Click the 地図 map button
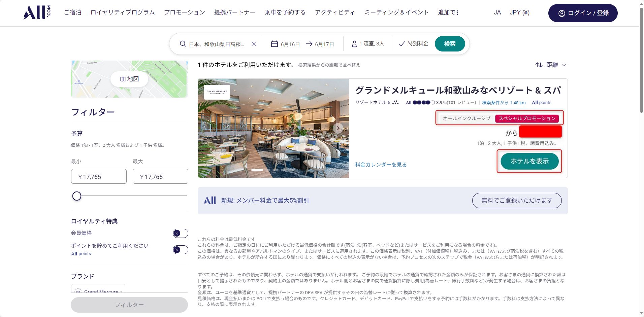The width and height of the screenshot is (644, 317). (x=129, y=79)
